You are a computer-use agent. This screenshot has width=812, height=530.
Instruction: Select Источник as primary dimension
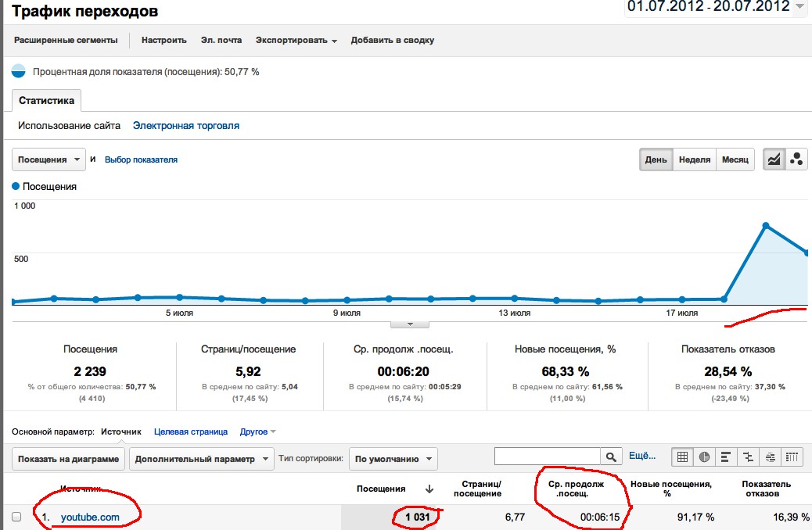[x=121, y=432]
